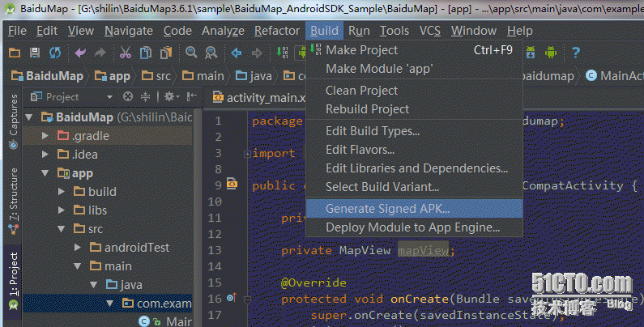The width and height of the screenshot is (644, 327).
Task: Open the Help menu
Action: (519, 31)
